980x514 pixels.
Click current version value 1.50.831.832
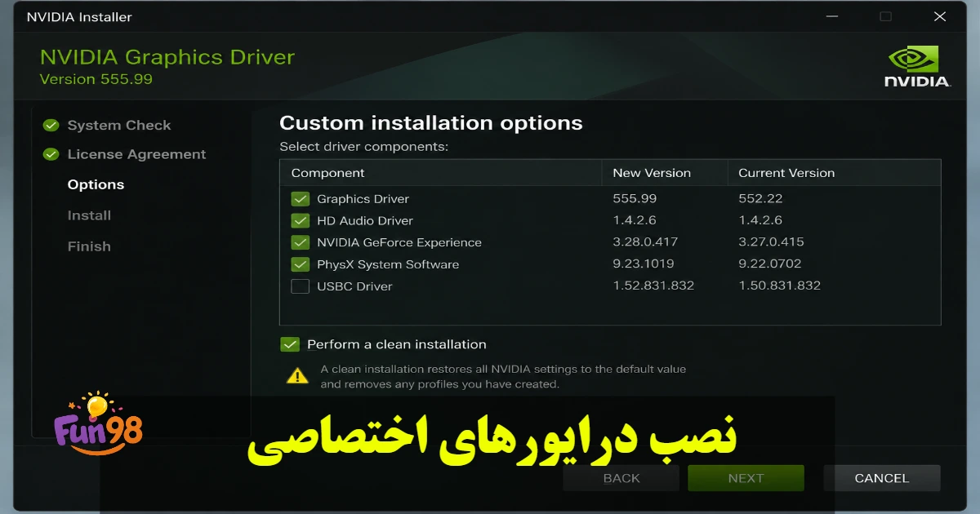click(x=779, y=286)
